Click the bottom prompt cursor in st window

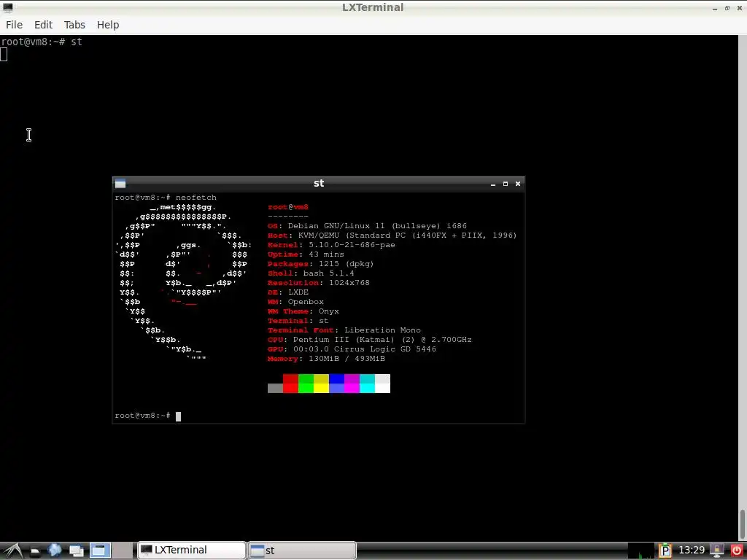pyautogui.click(x=178, y=416)
